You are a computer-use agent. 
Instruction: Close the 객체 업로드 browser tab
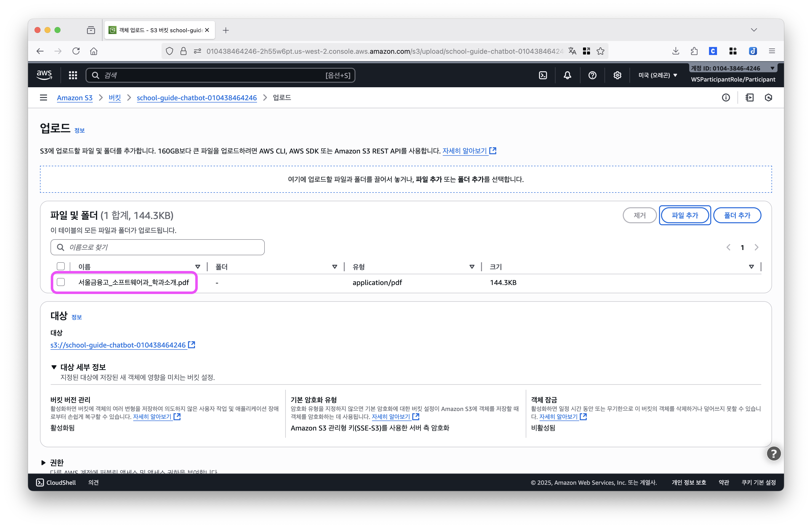pos(207,30)
